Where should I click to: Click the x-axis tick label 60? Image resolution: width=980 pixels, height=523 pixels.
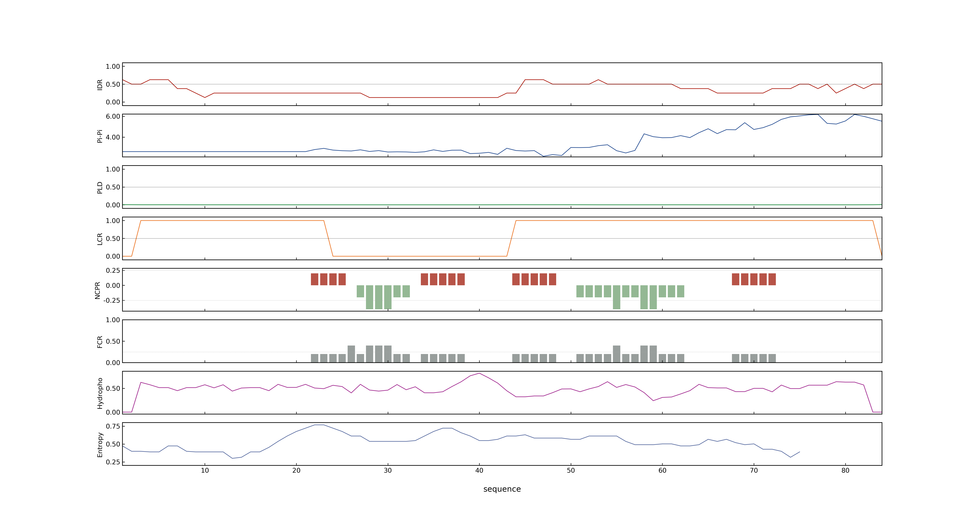[662, 470]
